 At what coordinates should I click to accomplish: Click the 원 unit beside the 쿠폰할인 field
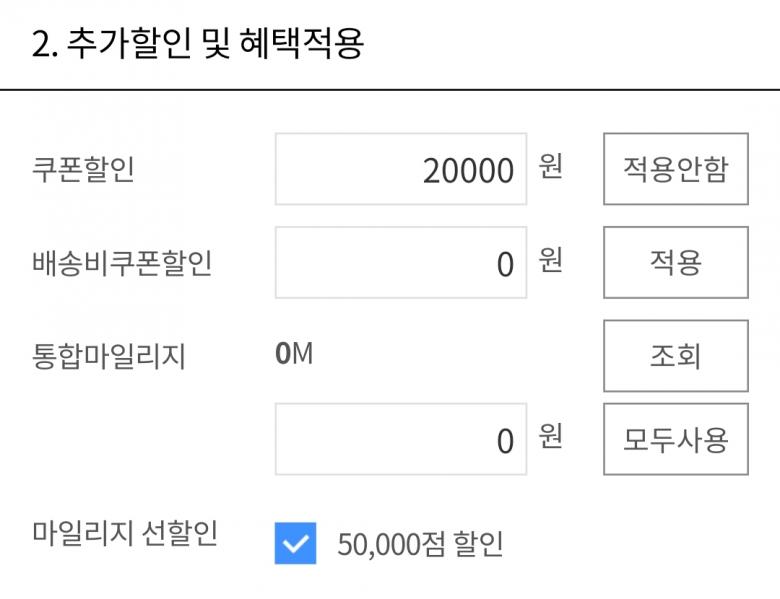click(550, 167)
